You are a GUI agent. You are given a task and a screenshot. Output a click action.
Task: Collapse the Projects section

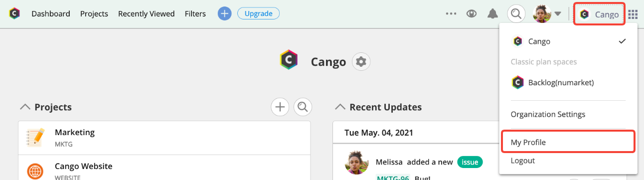click(24, 107)
